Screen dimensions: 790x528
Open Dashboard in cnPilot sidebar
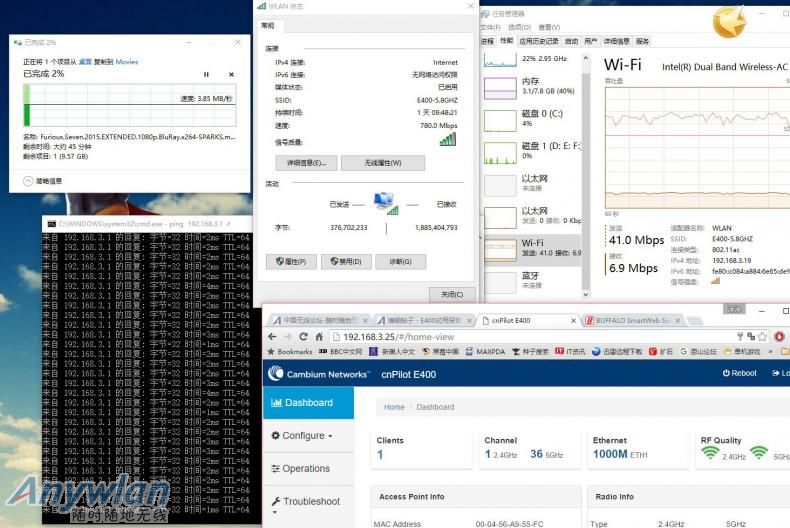pos(308,403)
